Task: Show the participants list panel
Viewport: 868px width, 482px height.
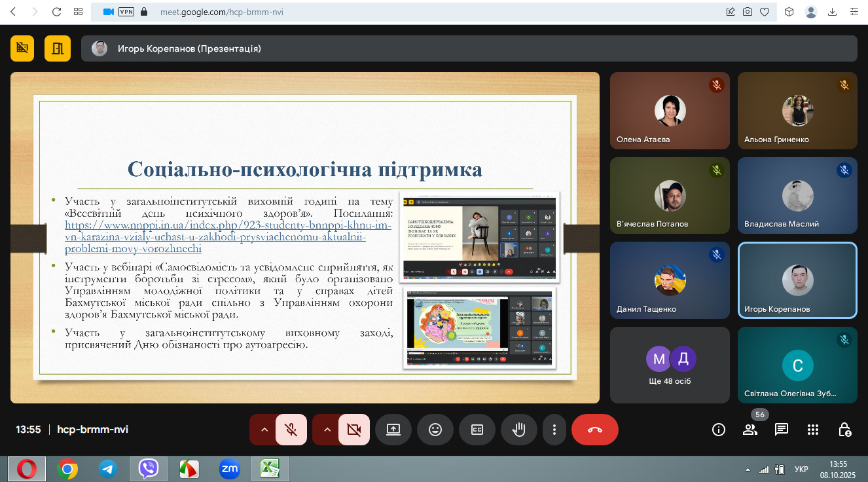Action: 750,430
